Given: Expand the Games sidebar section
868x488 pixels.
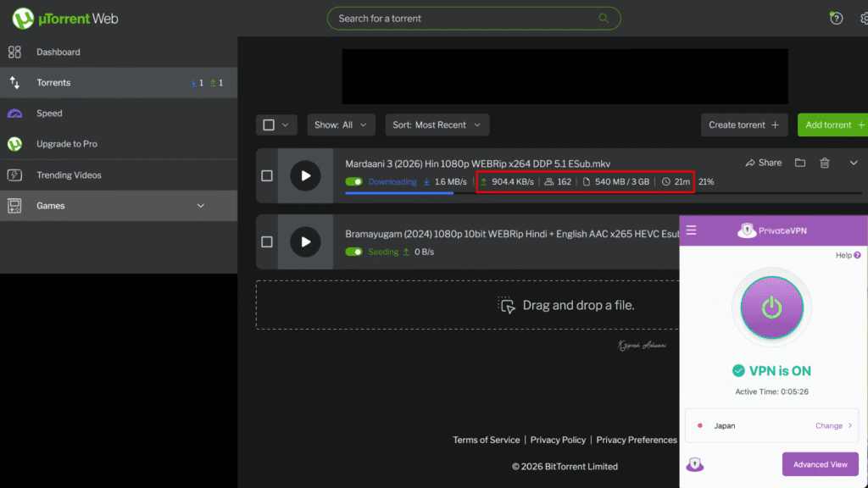Looking at the screenshot, I should coord(200,206).
